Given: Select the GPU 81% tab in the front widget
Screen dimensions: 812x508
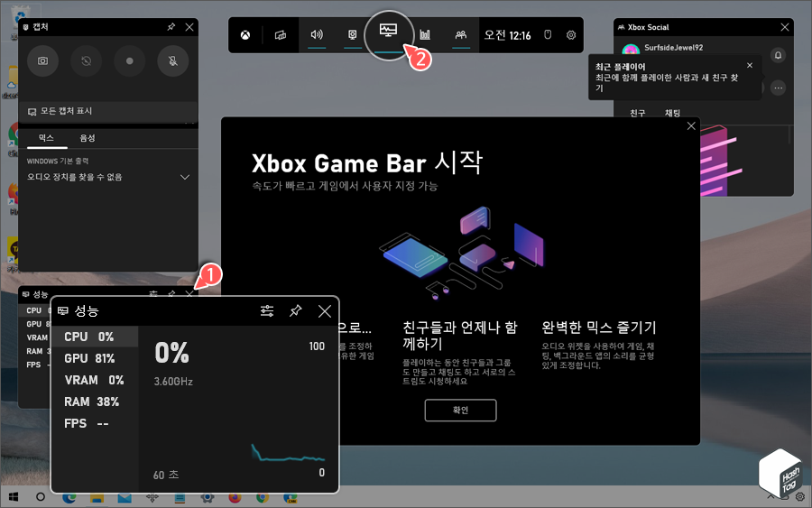Looking at the screenshot, I should pyautogui.click(x=96, y=358).
